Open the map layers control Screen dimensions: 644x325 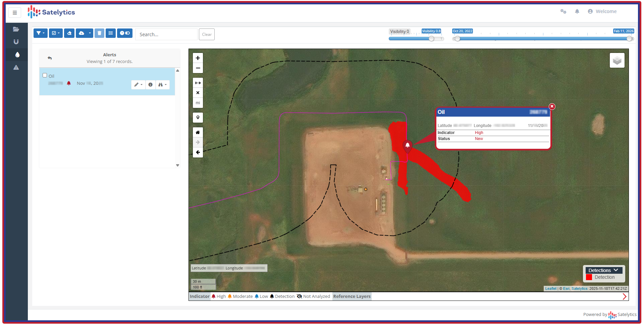(617, 61)
